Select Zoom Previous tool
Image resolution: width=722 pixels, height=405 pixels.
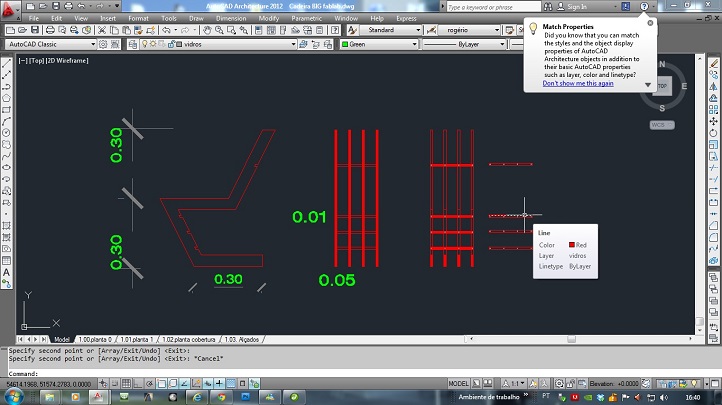[243, 30]
